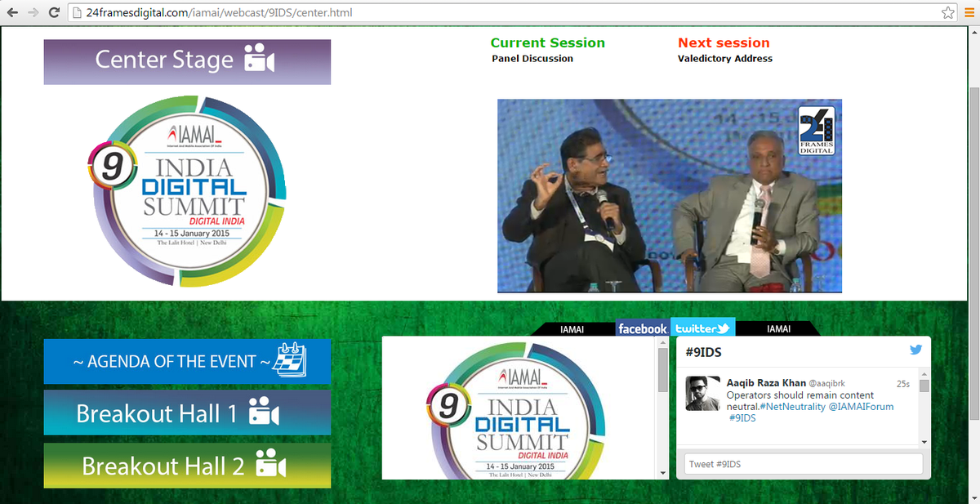Select the left IAMAI tab

tap(572, 329)
